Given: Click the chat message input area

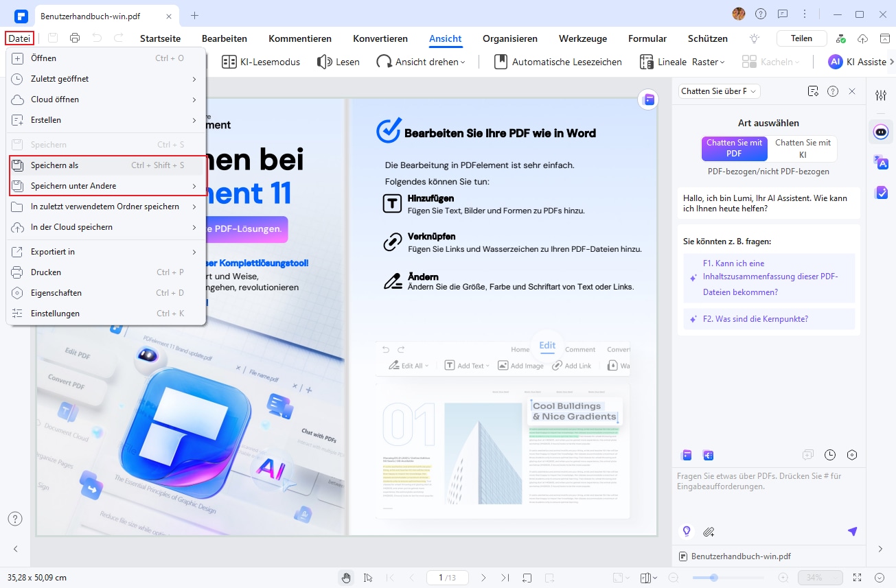Looking at the screenshot, I should (768, 493).
